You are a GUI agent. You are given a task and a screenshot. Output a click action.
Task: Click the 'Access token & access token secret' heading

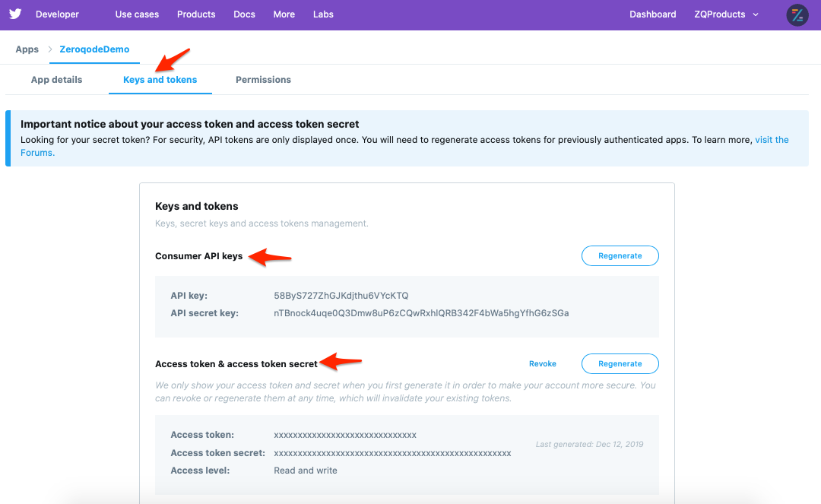tap(236, 363)
